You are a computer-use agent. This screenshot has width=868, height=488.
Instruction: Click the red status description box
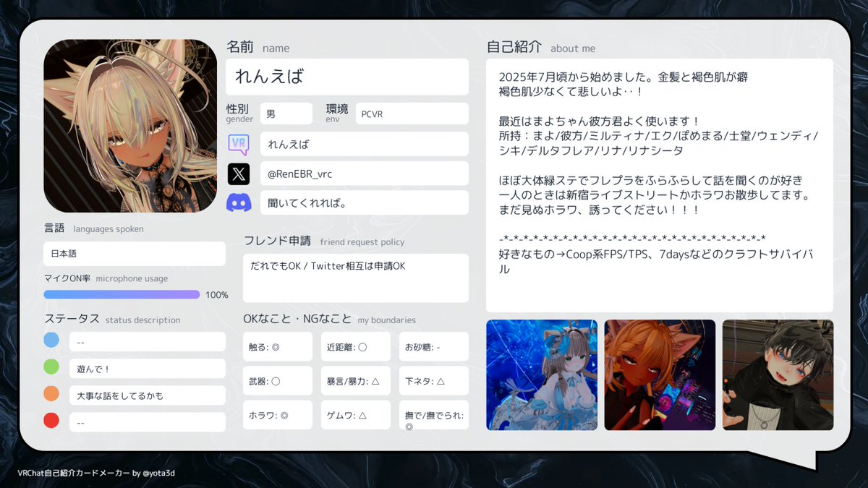148,422
